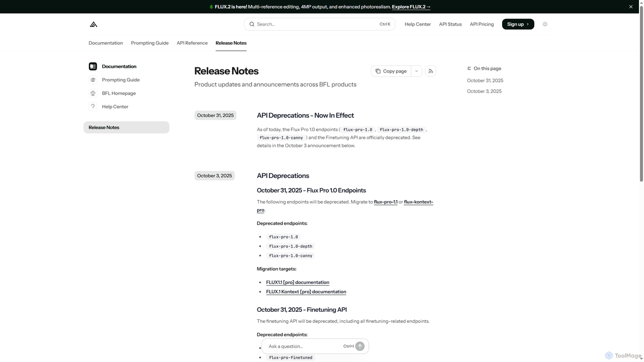This screenshot has height=362, width=644.
Task: Open FLUX.1 Kontext [pro] documentation link
Action: [306, 292]
